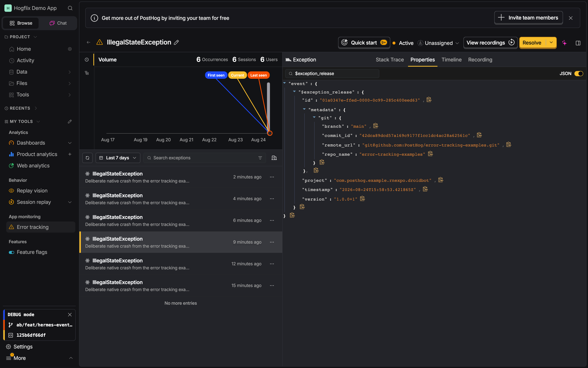The image size is (588, 368).
Task: Click the breakdown tree icon below the clock
Action: tap(87, 73)
